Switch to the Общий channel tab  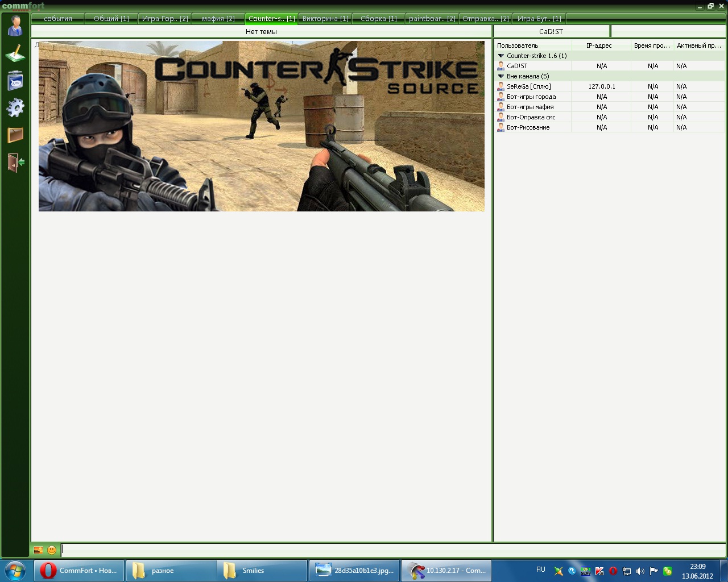pyautogui.click(x=111, y=19)
